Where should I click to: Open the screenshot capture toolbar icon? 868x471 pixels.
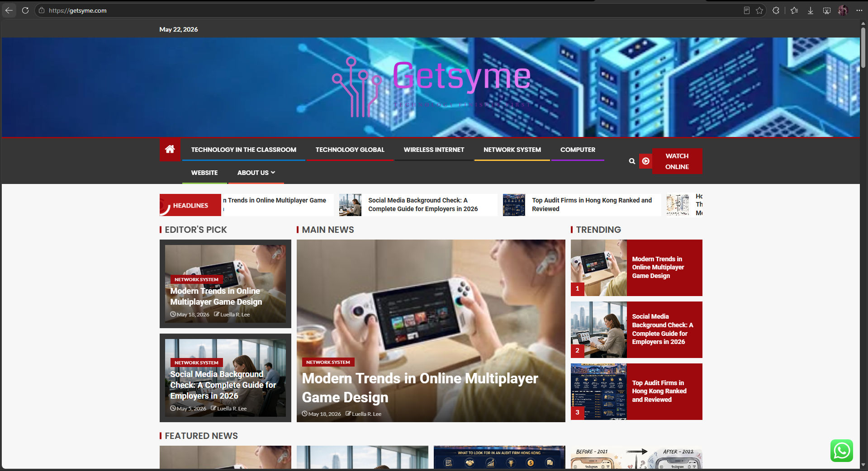pyautogui.click(x=827, y=10)
